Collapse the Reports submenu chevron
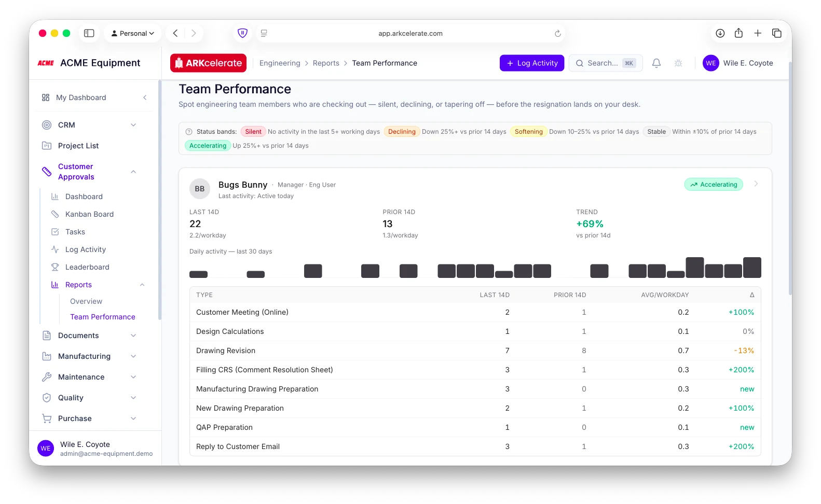Screen dimensions: 821x504 (x=142, y=285)
